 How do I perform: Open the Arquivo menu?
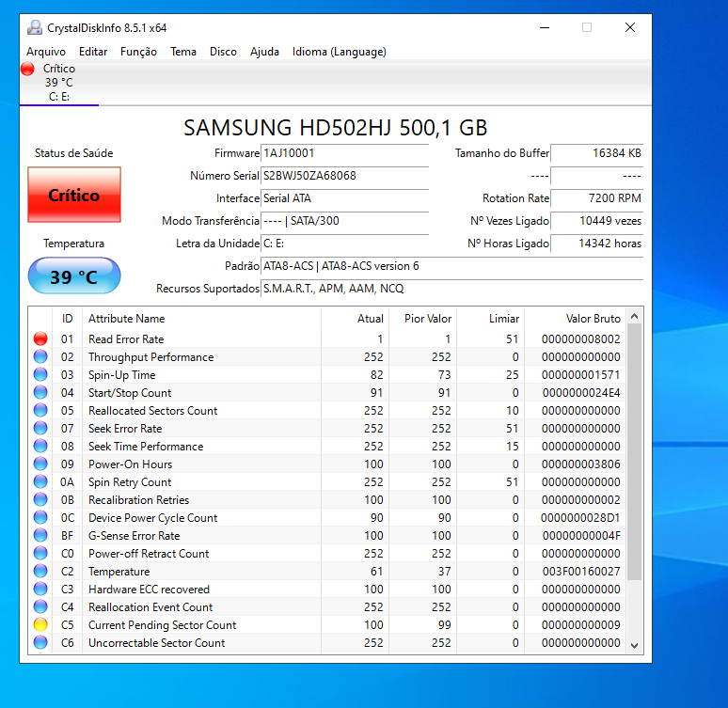[46, 52]
